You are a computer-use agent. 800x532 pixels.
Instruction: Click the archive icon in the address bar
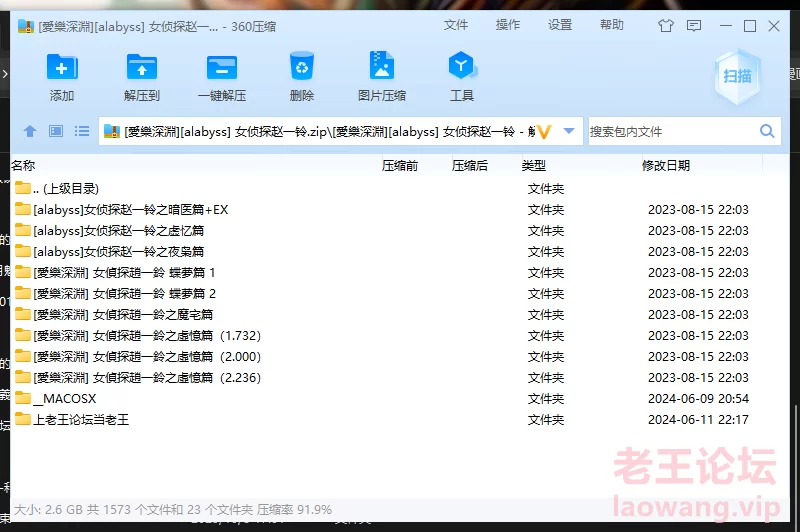click(x=112, y=132)
